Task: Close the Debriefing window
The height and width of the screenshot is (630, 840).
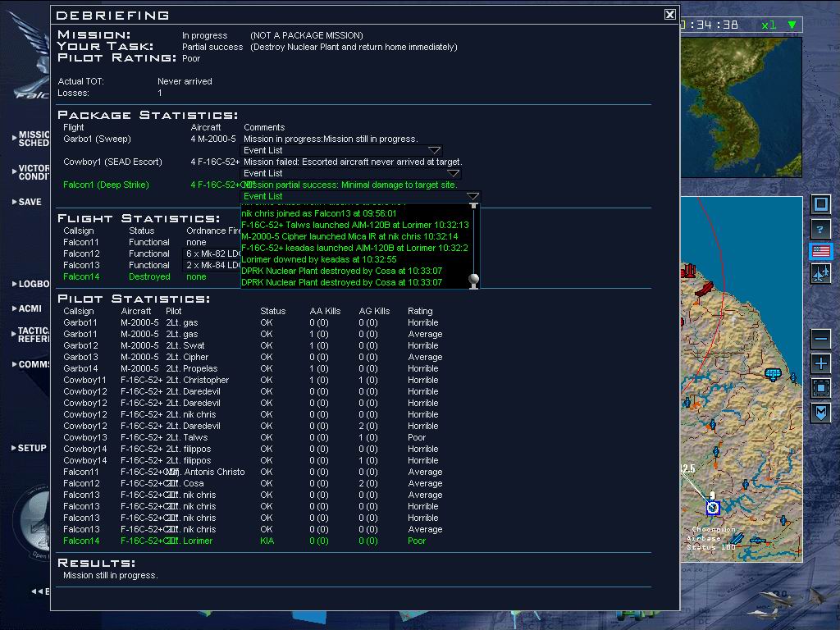Action: [670, 15]
